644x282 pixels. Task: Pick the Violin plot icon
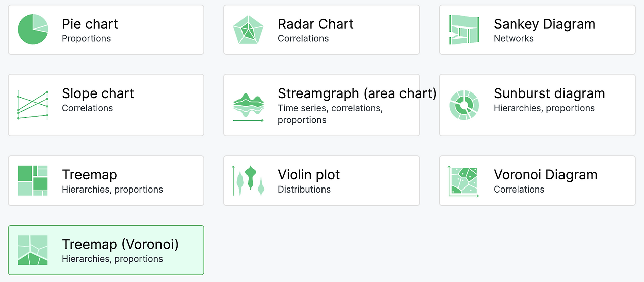[x=249, y=180]
